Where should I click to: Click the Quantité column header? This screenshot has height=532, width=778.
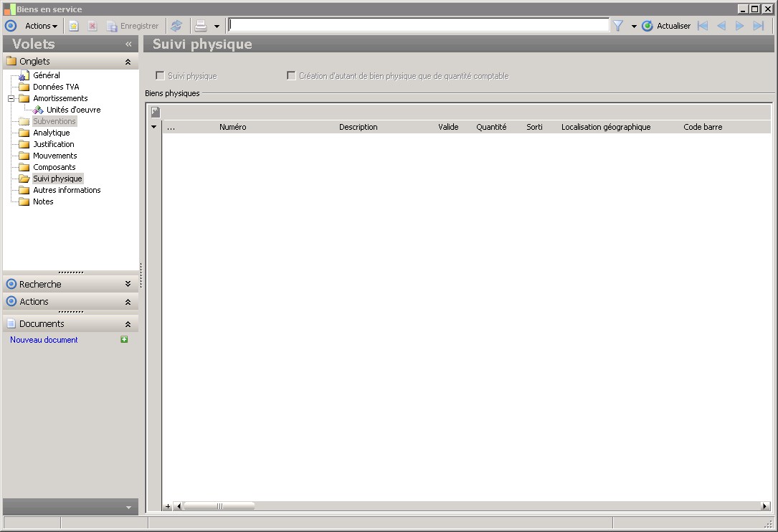coord(491,127)
